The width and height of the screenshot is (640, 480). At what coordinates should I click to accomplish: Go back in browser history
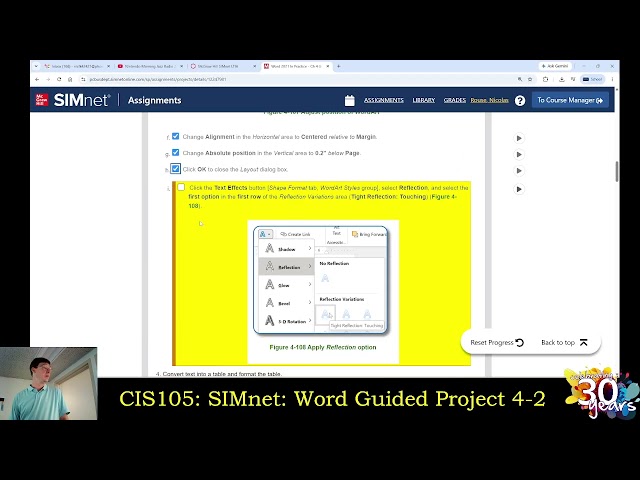pos(37,79)
